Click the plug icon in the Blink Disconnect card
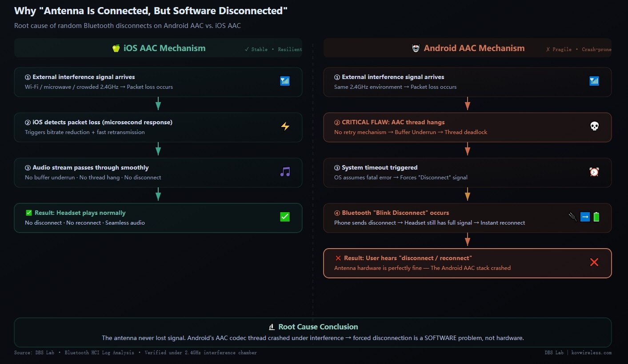 [573, 217]
